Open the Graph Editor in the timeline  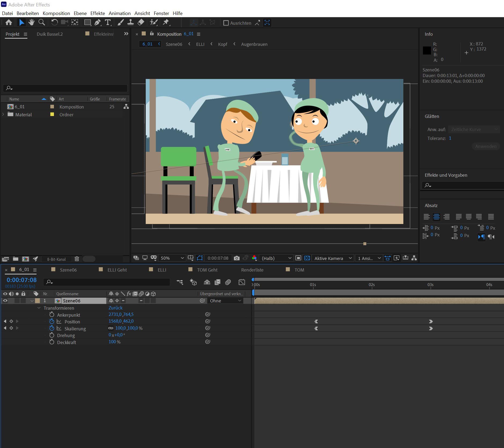[x=241, y=282]
